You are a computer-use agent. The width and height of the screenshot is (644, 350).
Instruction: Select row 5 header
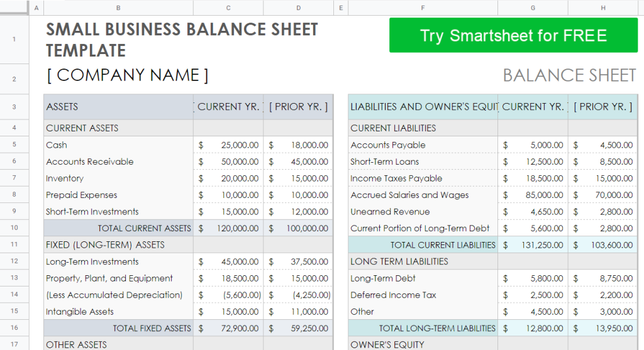[x=14, y=145]
